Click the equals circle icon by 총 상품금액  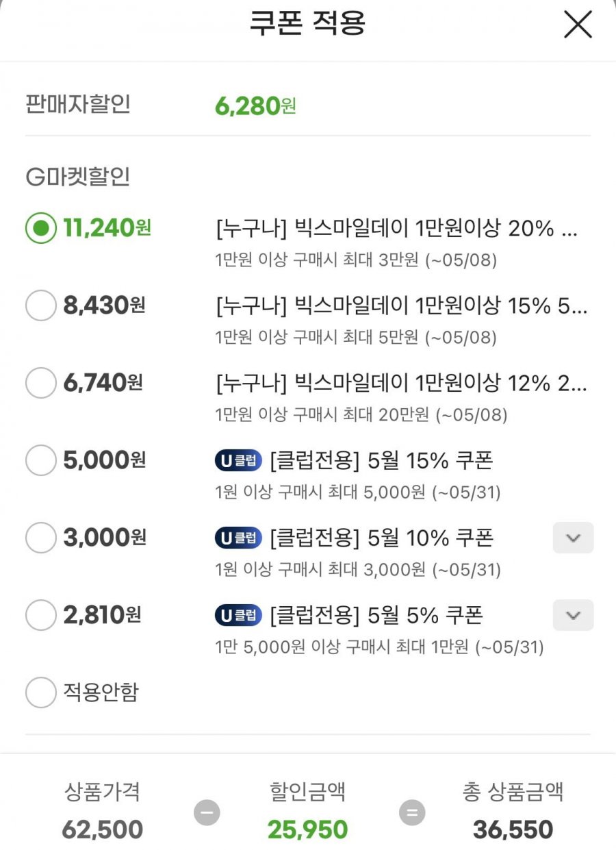coord(412,813)
